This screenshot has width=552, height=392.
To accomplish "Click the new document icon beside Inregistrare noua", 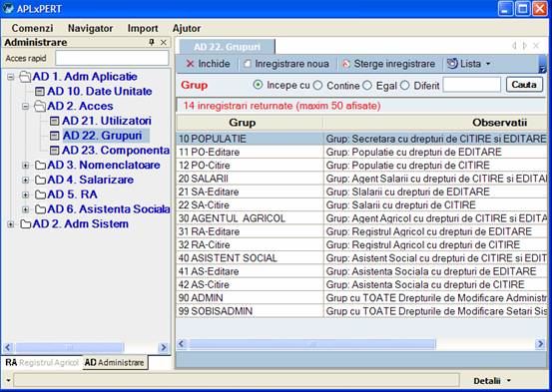I will pos(248,64).
